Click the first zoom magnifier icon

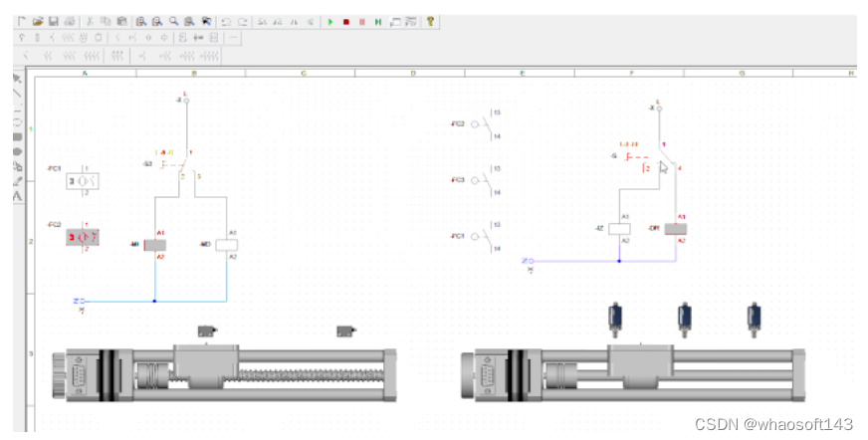(141, 22)
